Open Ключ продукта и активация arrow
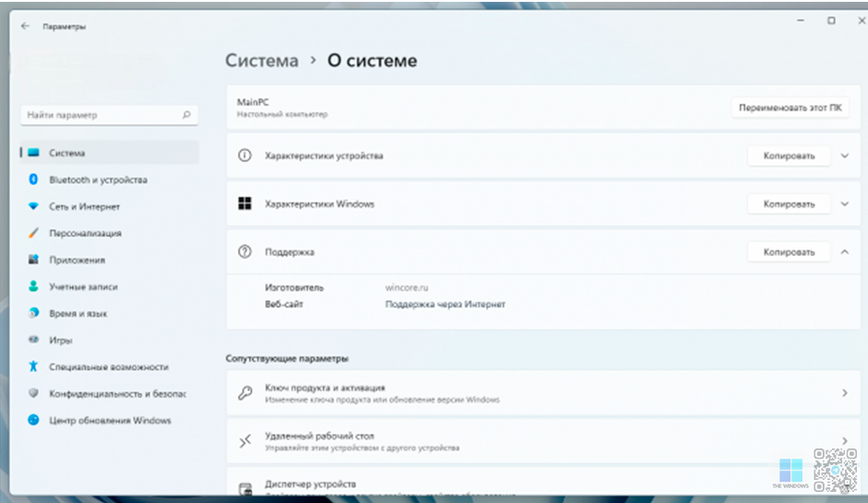This screenshot has height=503, width=868. [845, 393]
